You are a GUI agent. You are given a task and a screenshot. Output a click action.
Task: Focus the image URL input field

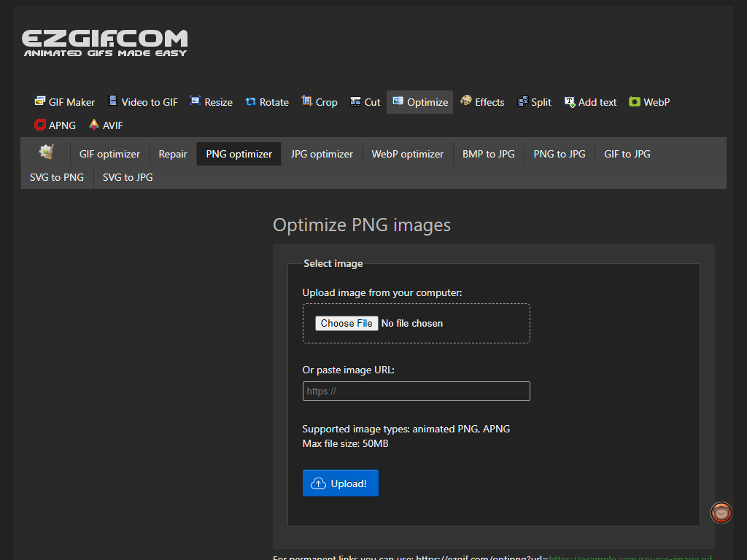[x=416, y=391]
